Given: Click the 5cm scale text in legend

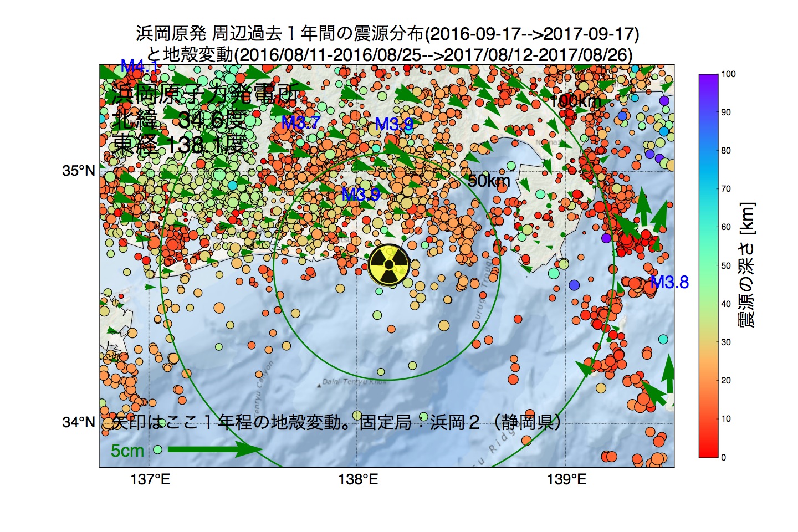Looking at the screenshot, I should [x=127, y=451].
